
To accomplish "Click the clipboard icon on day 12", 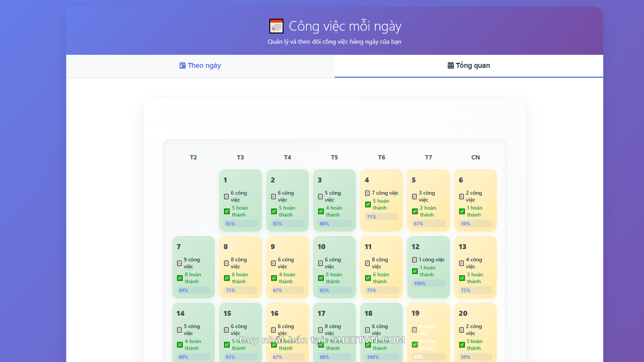I will (x=414, y=260).
